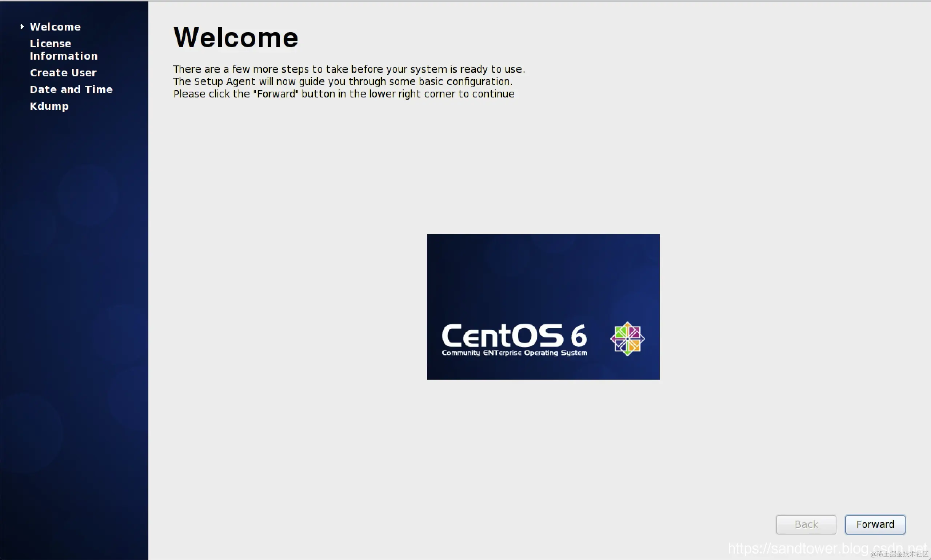931x560 pixels.
Task: Click the CentOS wordmark in the banner
Action: coord(502,336)
